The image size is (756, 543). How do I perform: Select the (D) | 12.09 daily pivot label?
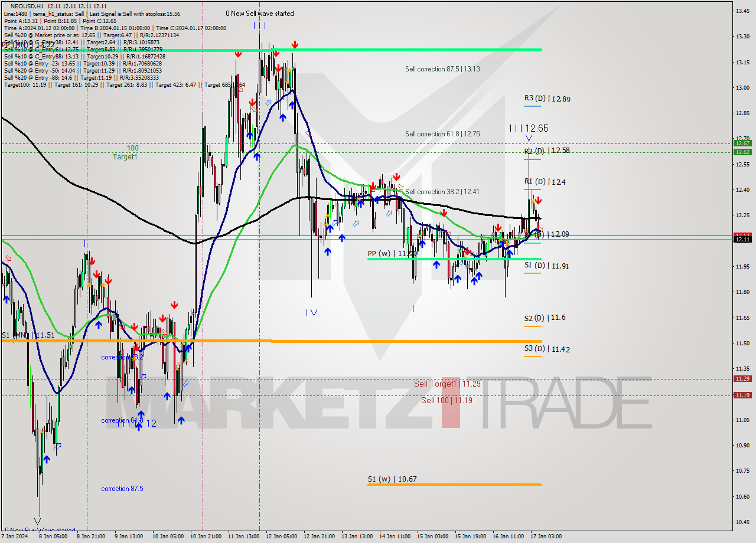[x=552, y=235]
